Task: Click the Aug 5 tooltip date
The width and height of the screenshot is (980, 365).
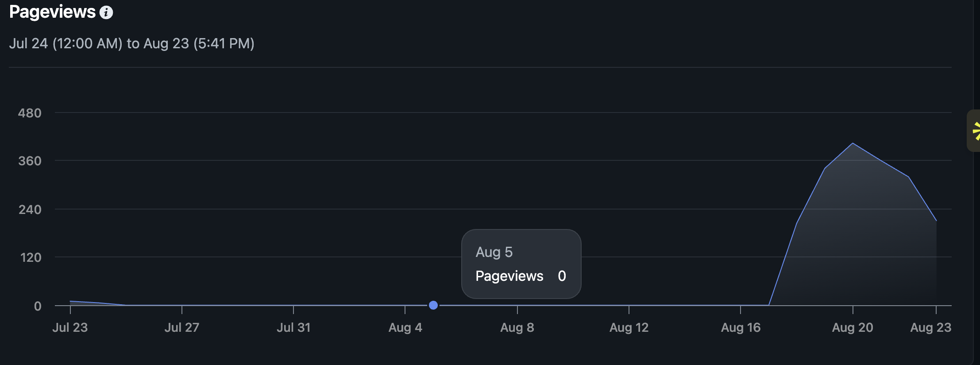Action: point(494,252)
